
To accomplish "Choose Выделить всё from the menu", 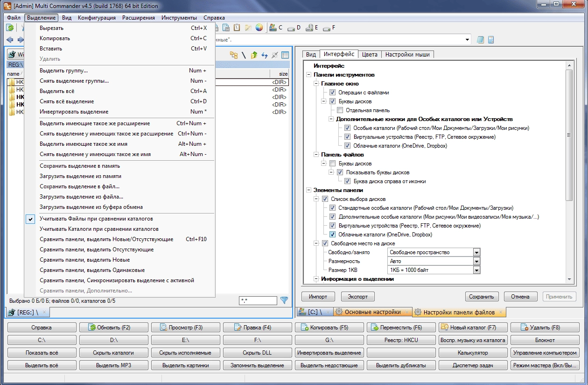I will (120, 91).
